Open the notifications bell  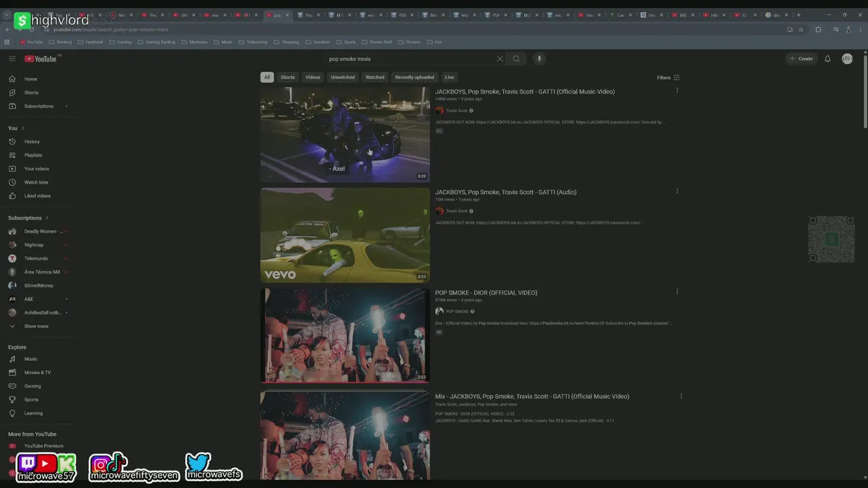coord(827,59)
